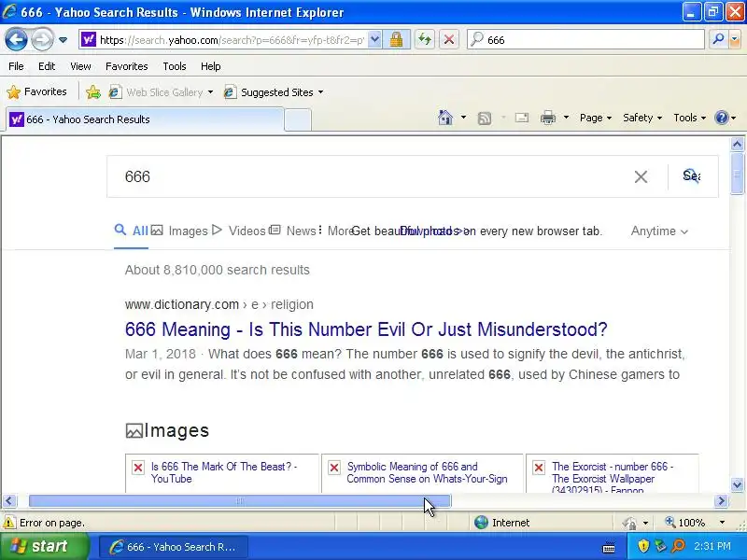Click the Favorites star button
This screenshot has width=747, height=560.
pyautogui.click(x=37, y=91)
